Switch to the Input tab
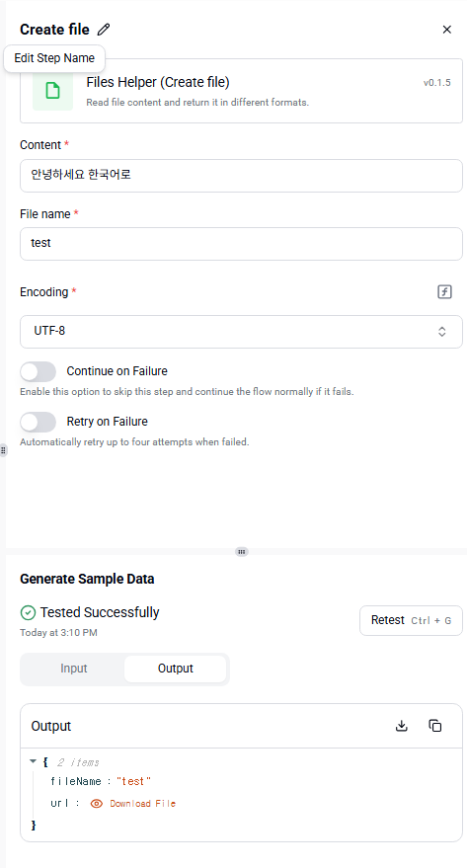Image resolution: width=467 pixels, height=868 pixels. pos(74,669)
